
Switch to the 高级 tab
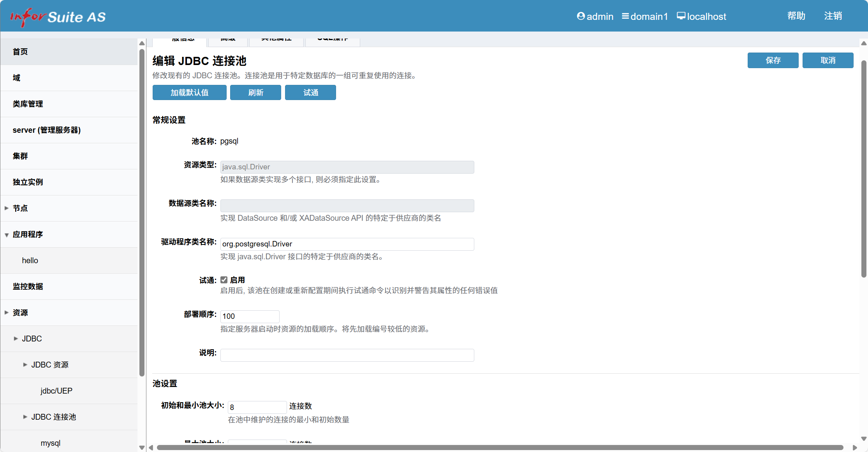pos(228,39)
